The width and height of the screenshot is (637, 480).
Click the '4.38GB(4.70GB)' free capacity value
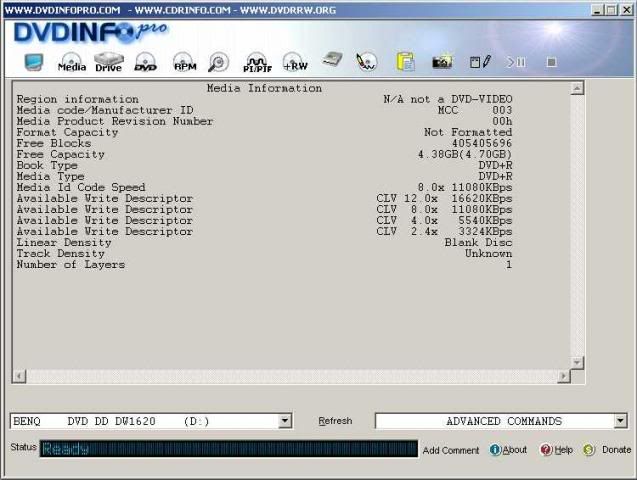point(465,154)
